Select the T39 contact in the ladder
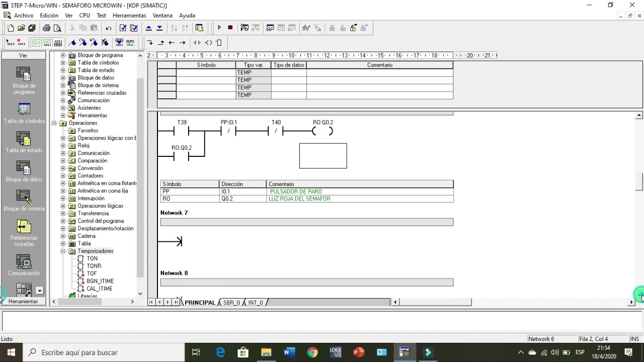 click(181, 131)
